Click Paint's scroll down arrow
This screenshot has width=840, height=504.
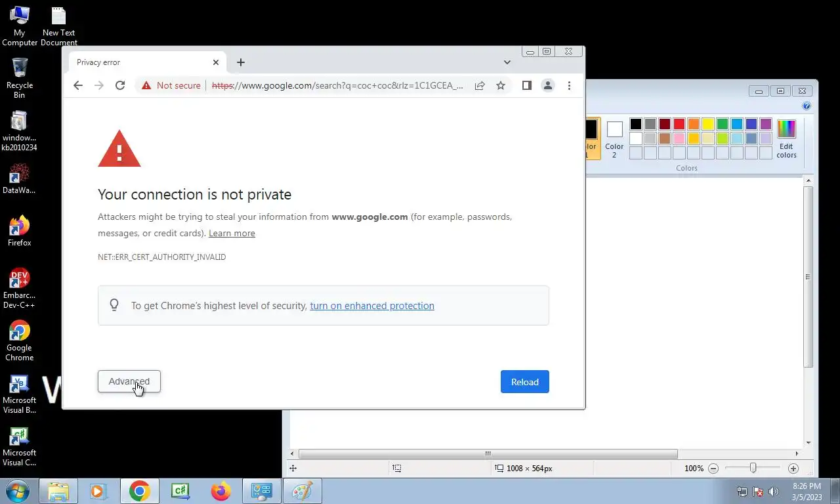(x=808, y=443)
